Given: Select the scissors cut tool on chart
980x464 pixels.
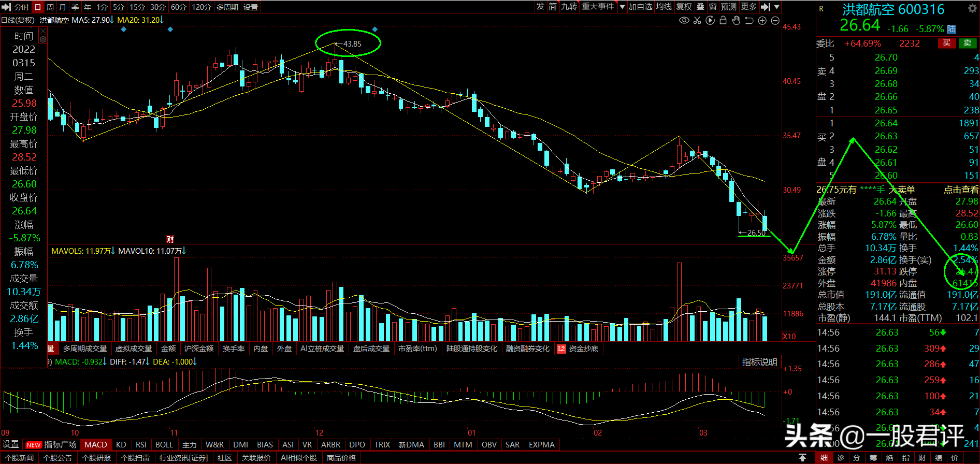Looking at the screenshot, I should click(697, 20).
